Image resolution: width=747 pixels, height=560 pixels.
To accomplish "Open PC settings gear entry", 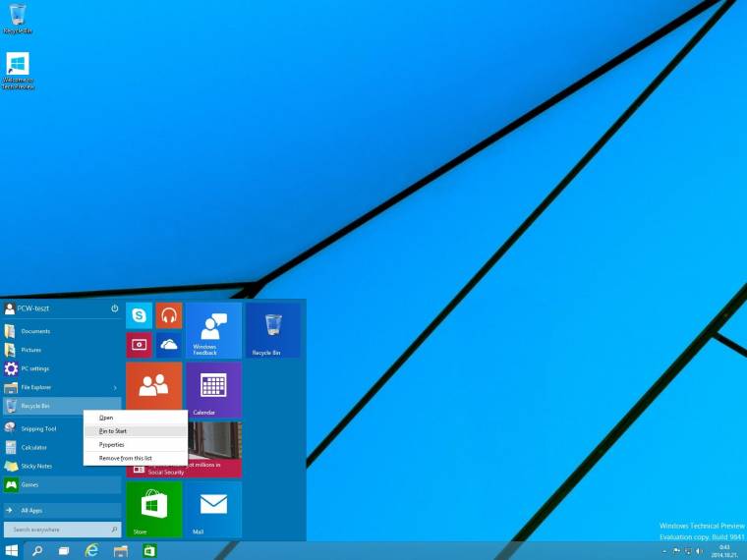I will [62, 368].
